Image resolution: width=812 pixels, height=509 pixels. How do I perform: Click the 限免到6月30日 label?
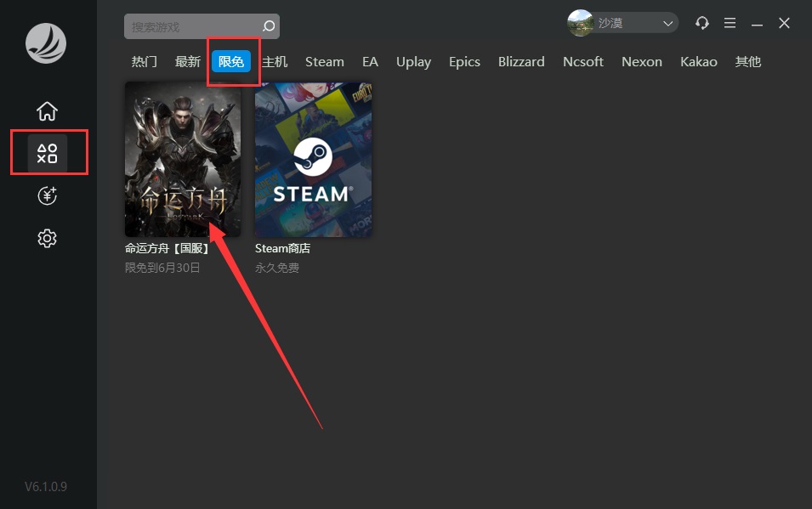[162, 268]
